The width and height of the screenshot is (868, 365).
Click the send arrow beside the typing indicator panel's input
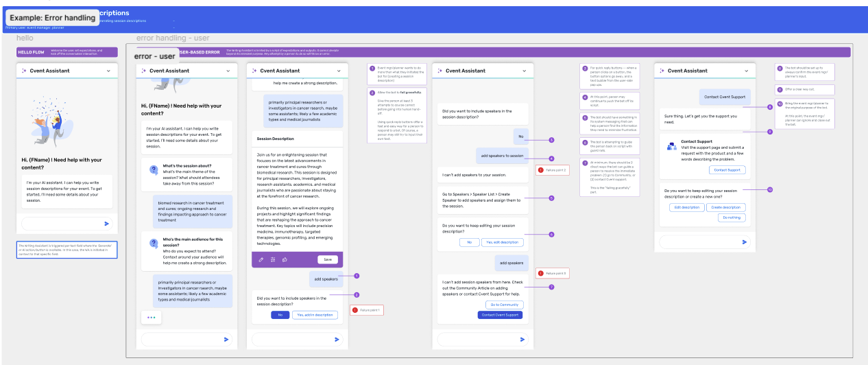coord(226,339)
